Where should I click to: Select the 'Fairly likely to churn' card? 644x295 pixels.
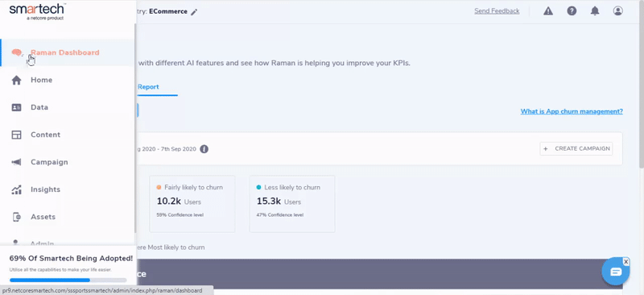click(192, 204)
